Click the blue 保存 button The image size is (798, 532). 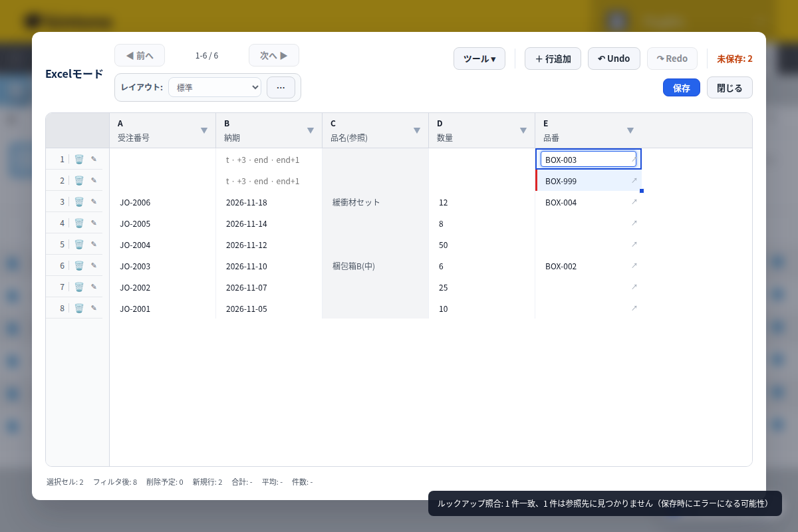pyautogui.click(x=682, y=88)
